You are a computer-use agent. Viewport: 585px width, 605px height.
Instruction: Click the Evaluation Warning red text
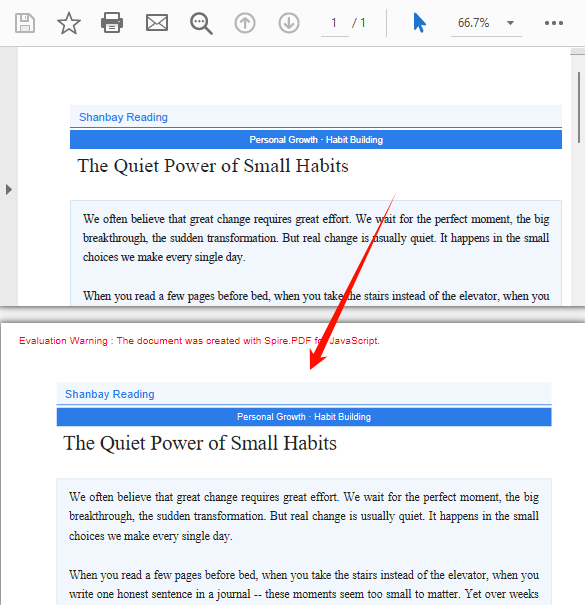pyautogui.click(x=199, y=341)
